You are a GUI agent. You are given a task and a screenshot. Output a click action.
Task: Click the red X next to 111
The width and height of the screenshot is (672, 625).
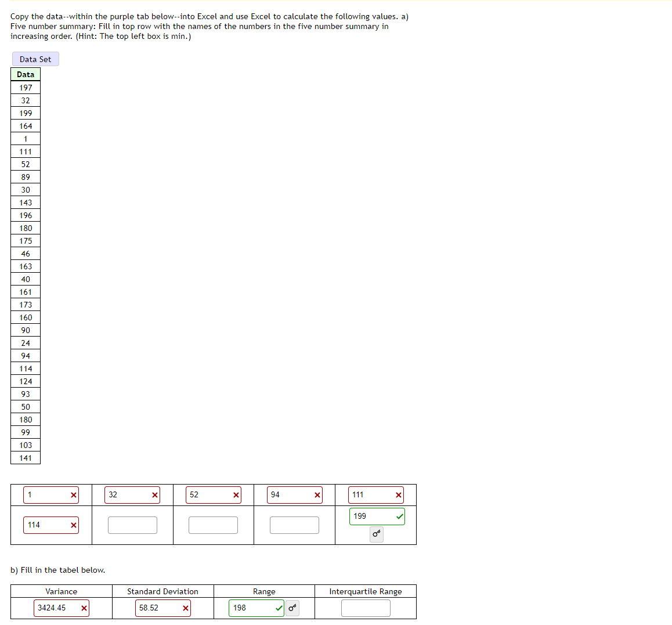click(x=398, y=495)
